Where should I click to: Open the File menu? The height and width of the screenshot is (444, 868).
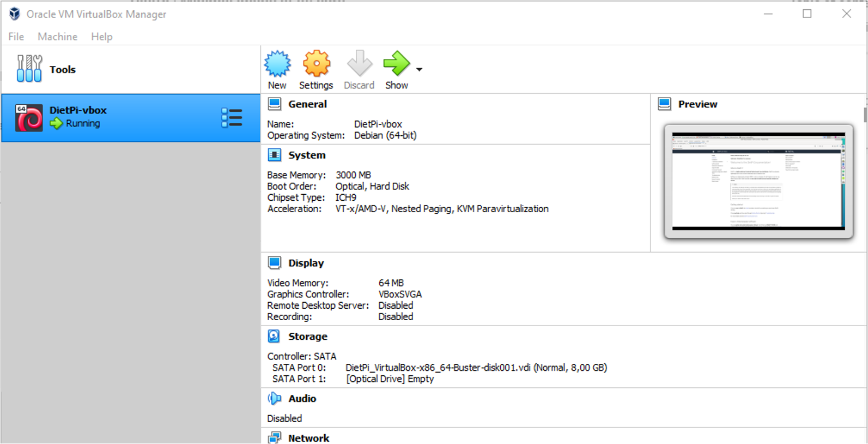(x=16, y=37)
